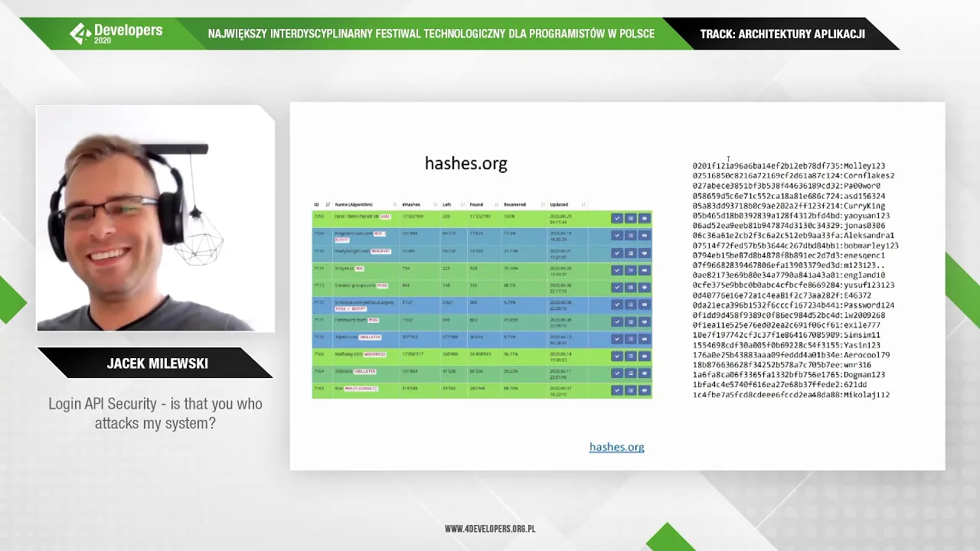The width and height of the screenshot is (980, 551).
Task: Click the checkmark button for Sinfulsite.com row
Action: (617, 305)
